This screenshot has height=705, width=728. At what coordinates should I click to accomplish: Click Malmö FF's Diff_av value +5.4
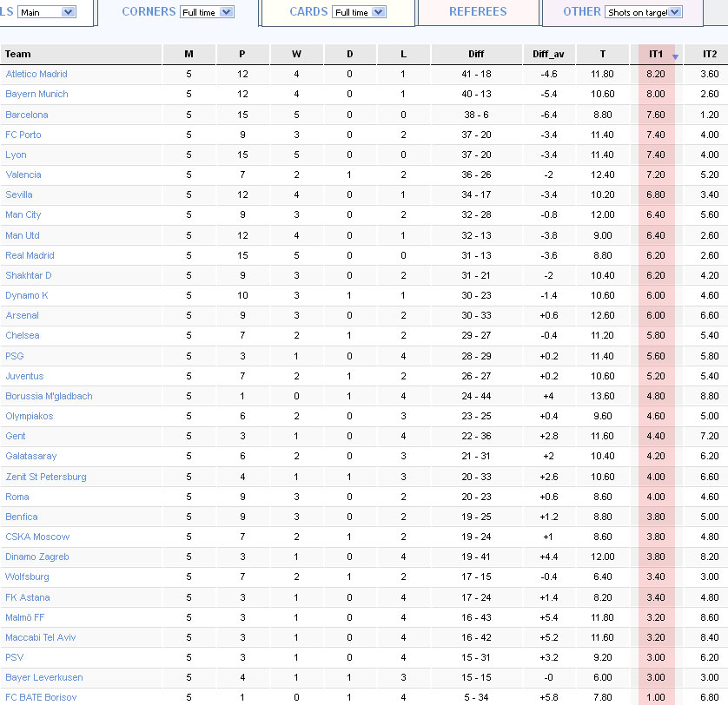pyautogui.click(x=549, y=617)
